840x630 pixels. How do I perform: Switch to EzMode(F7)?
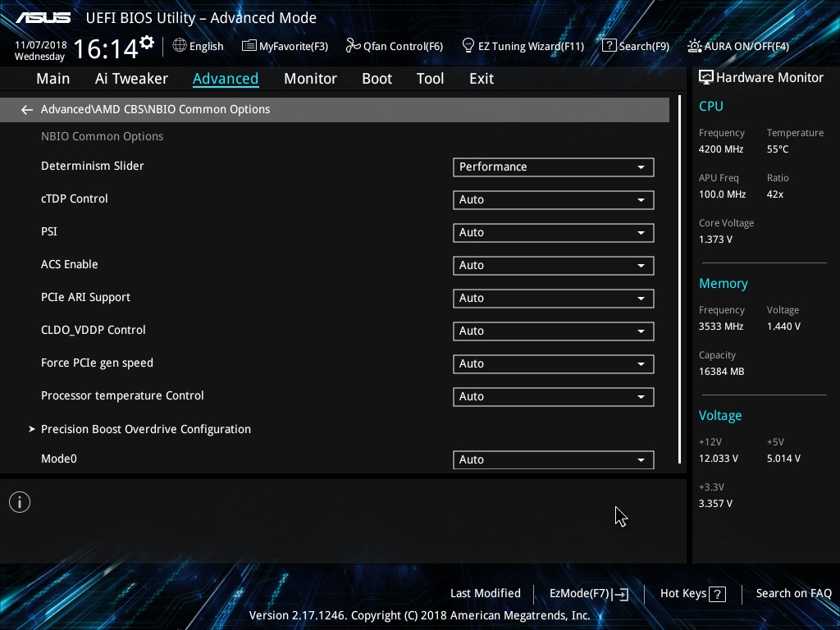tap(589, 594)
